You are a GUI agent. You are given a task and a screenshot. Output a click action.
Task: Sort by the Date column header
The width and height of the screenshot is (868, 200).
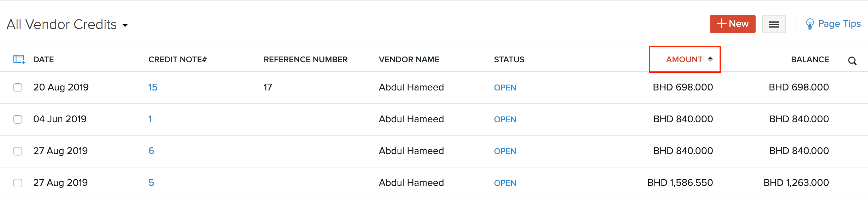pyautogui.click(x=43, y=59)
